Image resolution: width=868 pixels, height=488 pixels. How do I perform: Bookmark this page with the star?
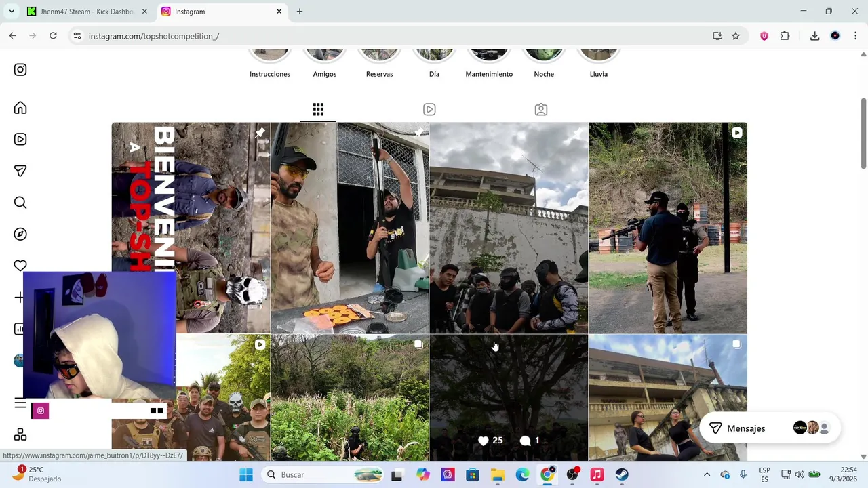736,36
